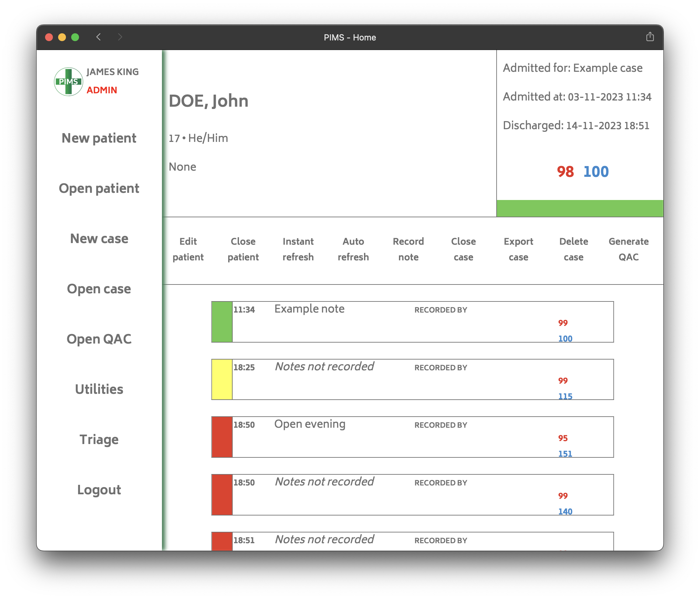The image size is (700, 599).
Task: Click green status swatch of 11:34 note
Action: pos(222,322)
